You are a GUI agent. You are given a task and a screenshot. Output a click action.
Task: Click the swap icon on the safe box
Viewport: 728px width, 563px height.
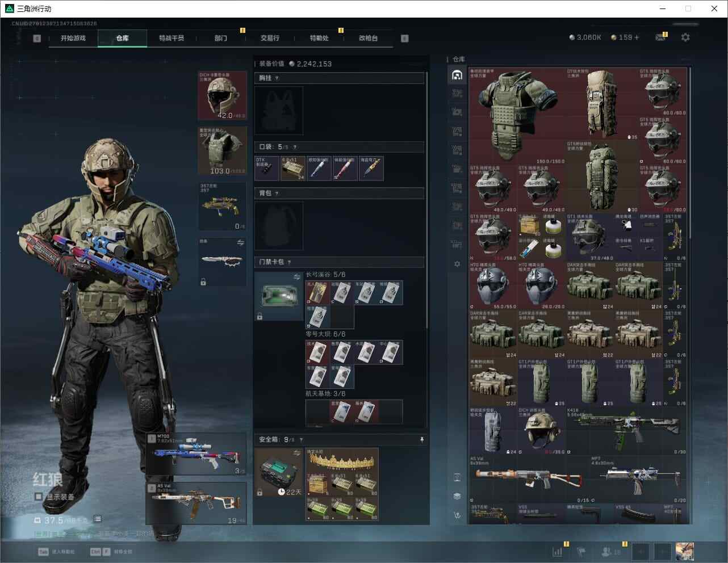297,452
